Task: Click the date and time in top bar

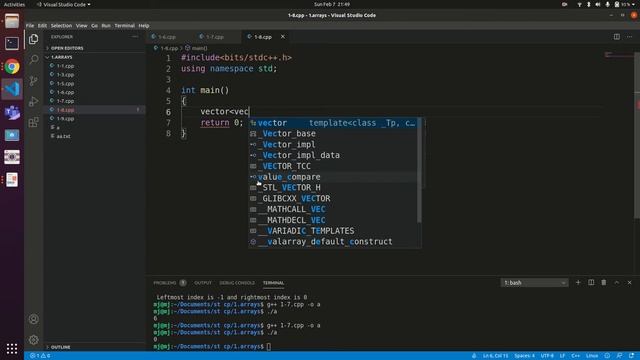Action: coord(331,4)
